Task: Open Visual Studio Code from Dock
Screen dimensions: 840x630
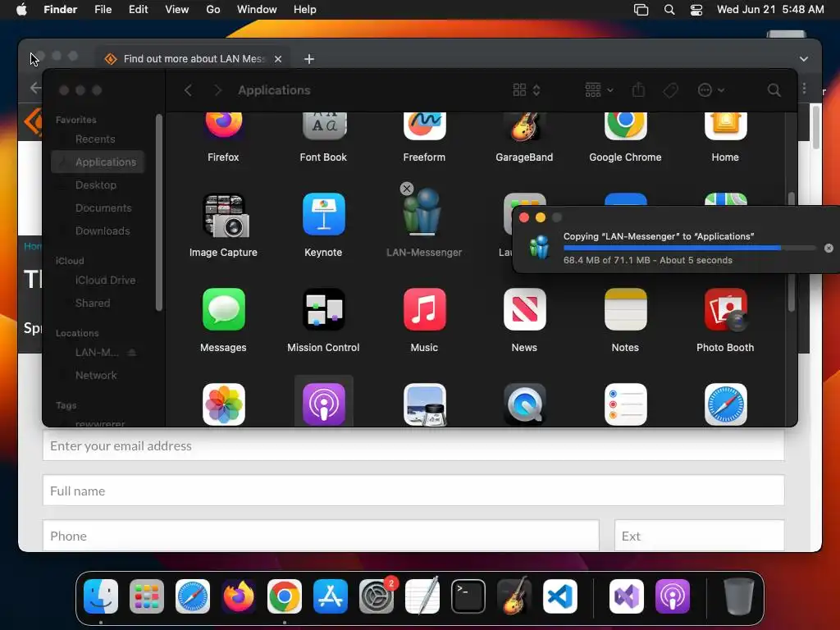Action: 559,596
